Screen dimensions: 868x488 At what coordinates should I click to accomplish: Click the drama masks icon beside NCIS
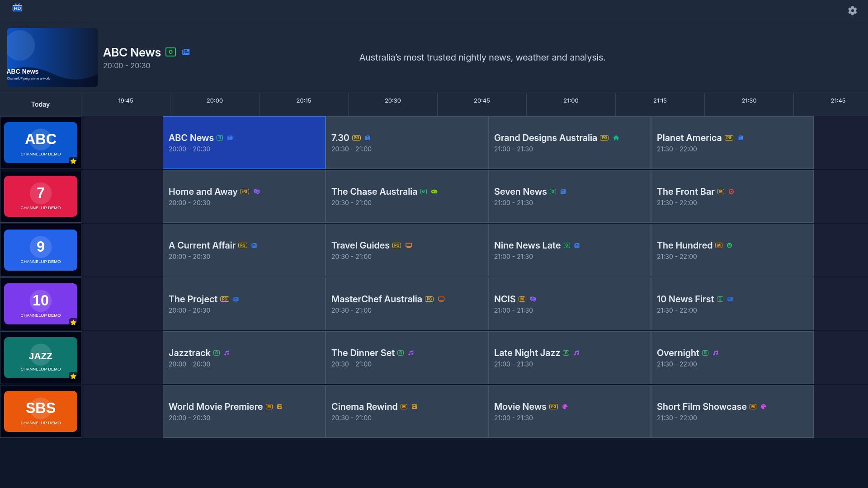coord(533,299)
